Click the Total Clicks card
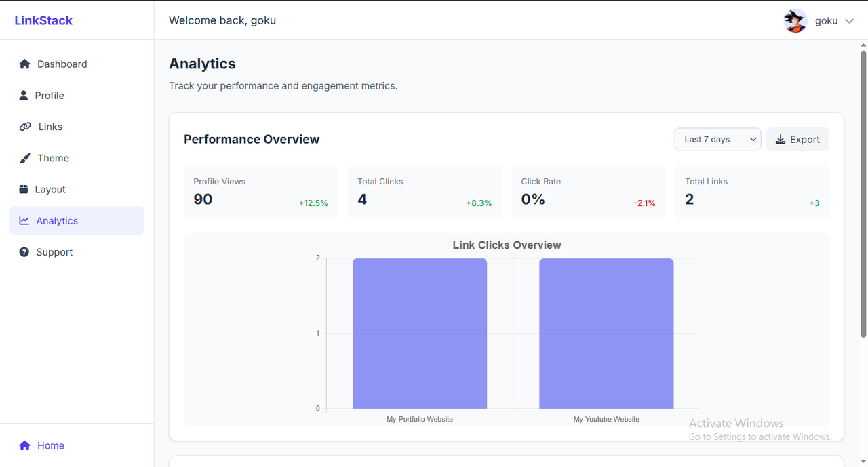 pyautogui.click(x=425, y=192)
